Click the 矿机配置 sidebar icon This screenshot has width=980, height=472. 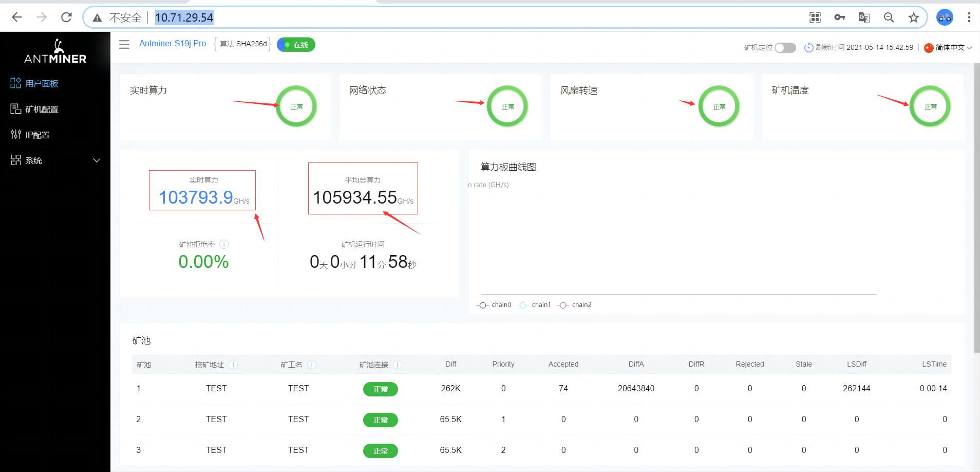click(x=15, y=109)
